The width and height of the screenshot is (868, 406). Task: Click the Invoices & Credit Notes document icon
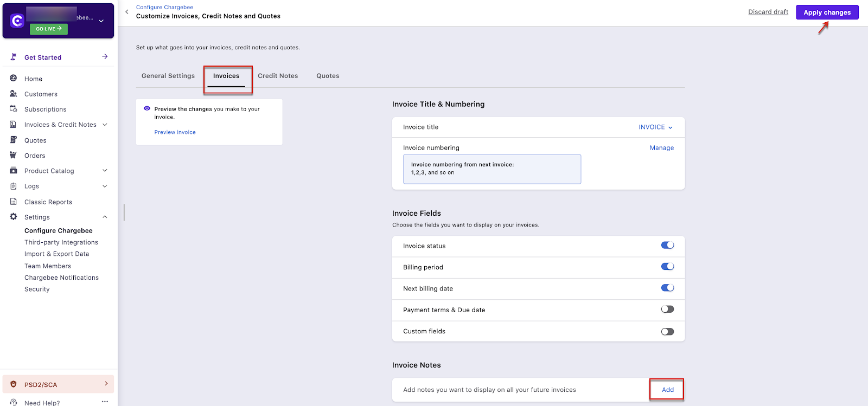click(14, 124)
